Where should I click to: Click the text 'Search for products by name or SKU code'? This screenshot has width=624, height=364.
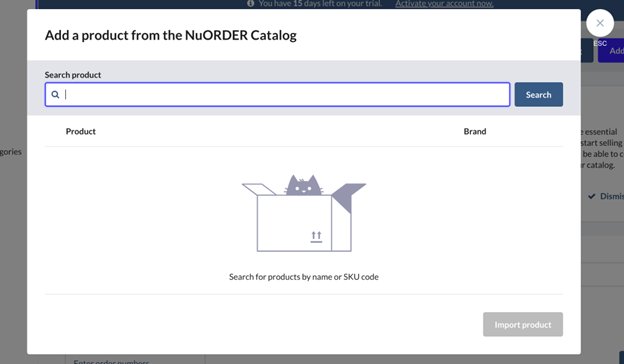coord(304,277)
